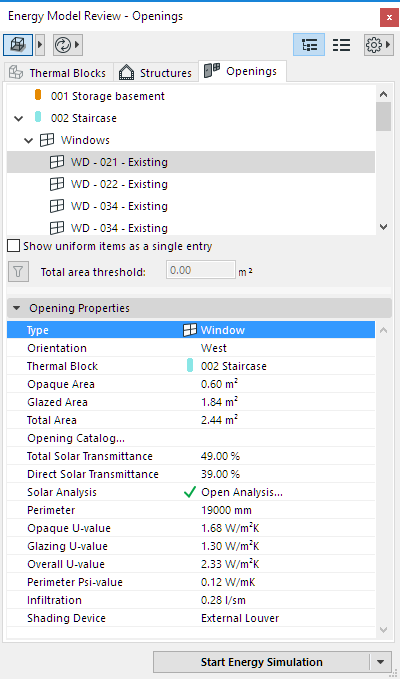The width and height of the screenshot is (400, 679).
Task: Click the Opaque Area value 0.60 m²
Action: 220,384
